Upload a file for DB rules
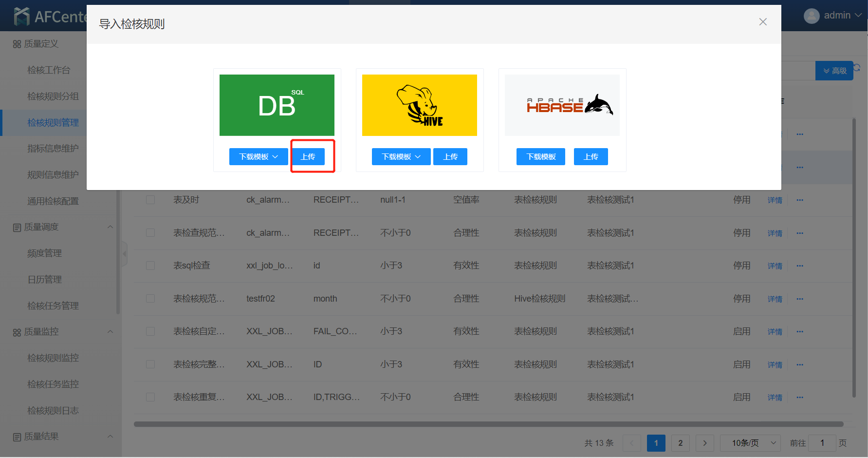This screenshot has width=868, height=458. [308, 157]
